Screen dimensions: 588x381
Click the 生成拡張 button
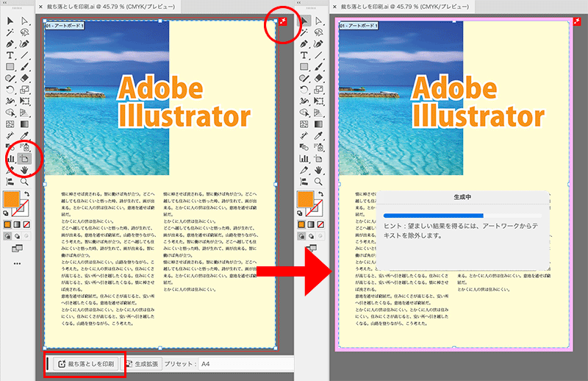pos(142,364)
